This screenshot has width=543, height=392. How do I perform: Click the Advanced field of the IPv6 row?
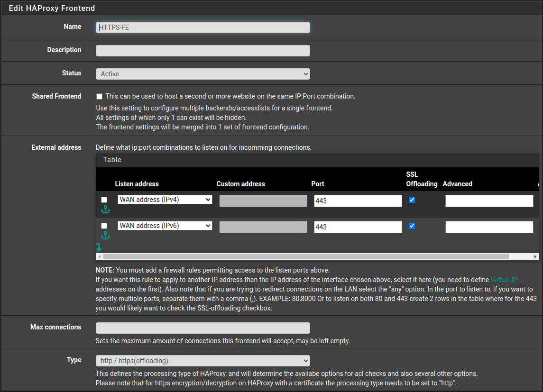(x=489, y=227)
